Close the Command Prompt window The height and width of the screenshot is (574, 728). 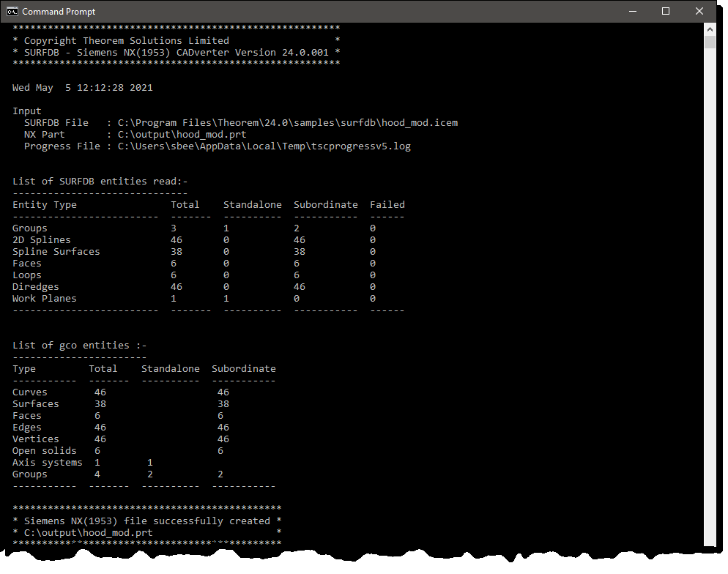click(699, 12)
